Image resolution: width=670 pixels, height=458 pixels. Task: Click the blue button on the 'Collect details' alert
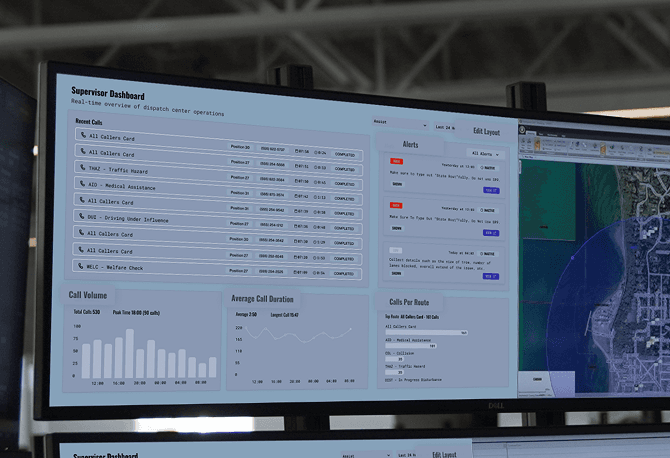pos(491,276)
